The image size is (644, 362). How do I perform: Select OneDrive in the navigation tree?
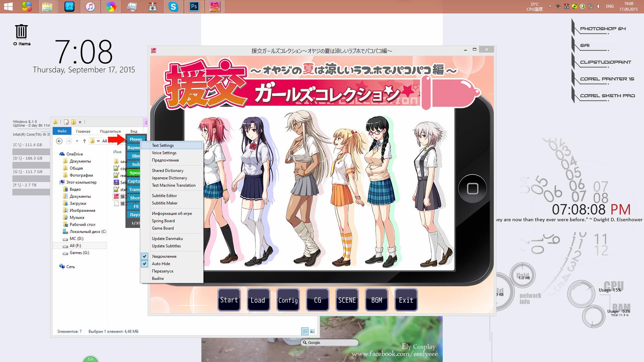point(74,154)
